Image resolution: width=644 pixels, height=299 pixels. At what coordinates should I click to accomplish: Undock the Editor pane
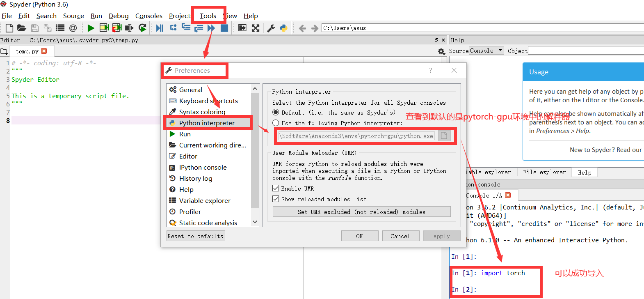coord(436,40)
